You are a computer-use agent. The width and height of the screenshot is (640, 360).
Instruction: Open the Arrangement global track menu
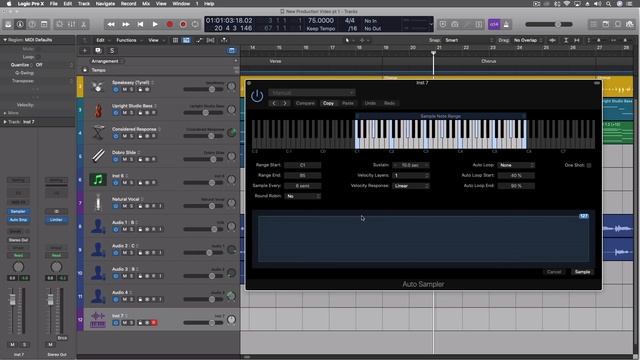pyautogui.click(x=107, y=61)
